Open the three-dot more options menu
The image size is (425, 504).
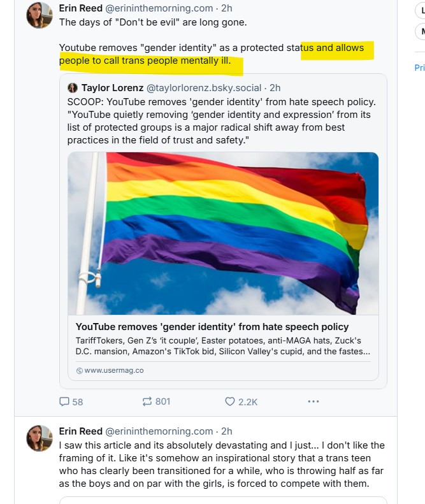point(313,401)
